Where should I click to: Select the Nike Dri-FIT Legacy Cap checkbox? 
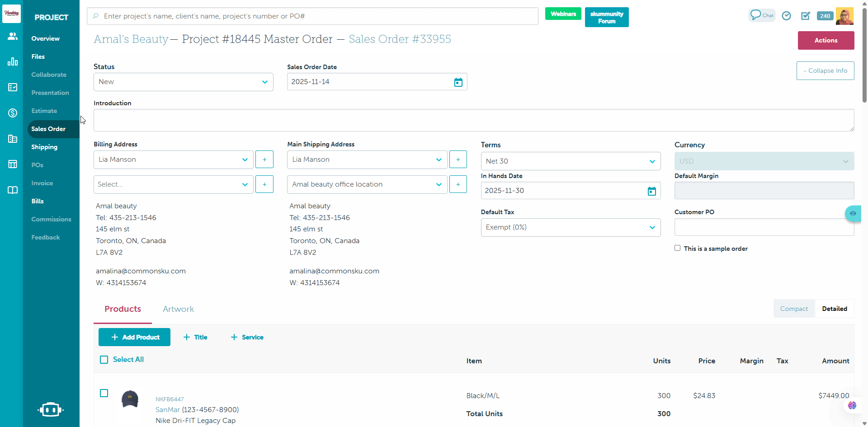coord(104,393)
